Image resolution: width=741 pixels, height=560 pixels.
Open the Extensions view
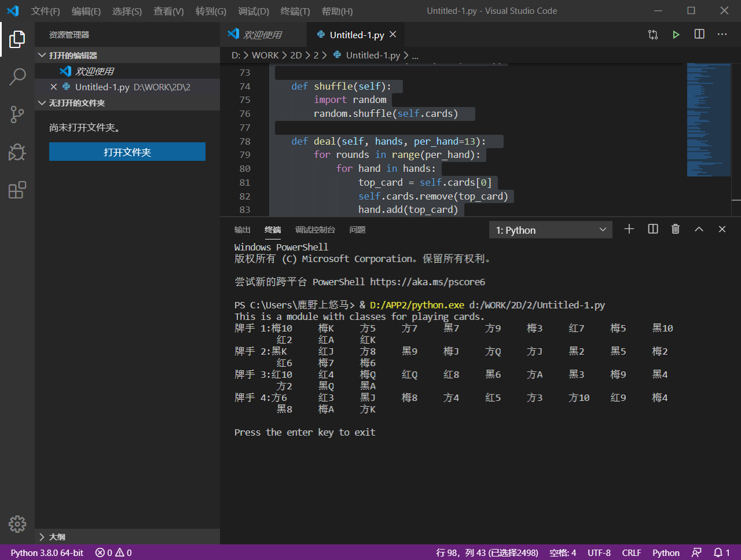point(17,190)
